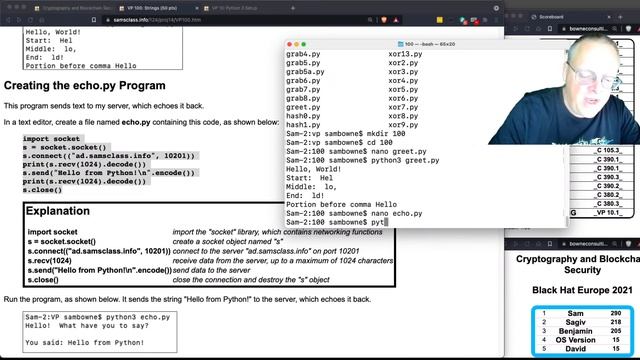Click 'David' row in scoreboard
The image size is (640, 360).
coord(582,349)
